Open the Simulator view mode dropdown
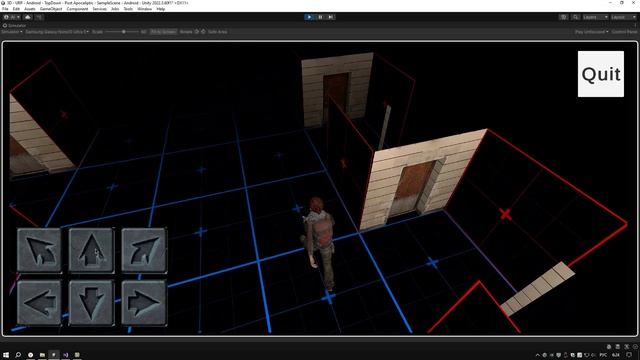This screenshot has height=360, width=640. click(x=12, y=32)
